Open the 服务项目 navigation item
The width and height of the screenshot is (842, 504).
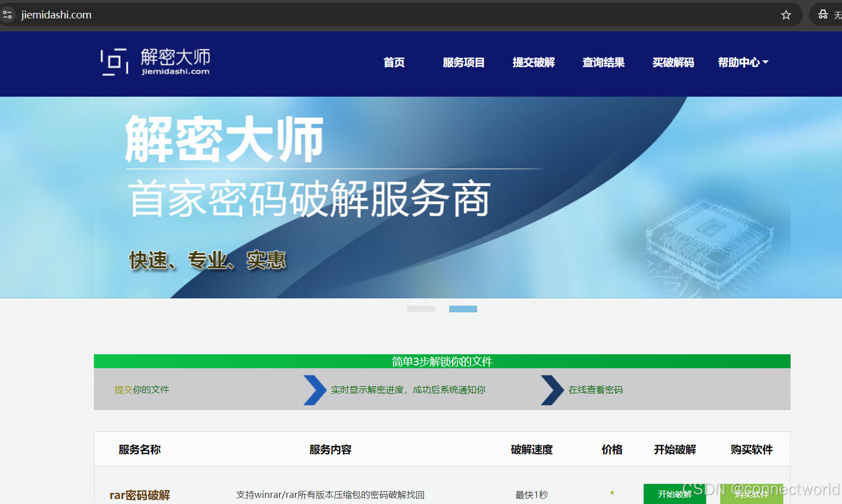[x=464, y=63]
